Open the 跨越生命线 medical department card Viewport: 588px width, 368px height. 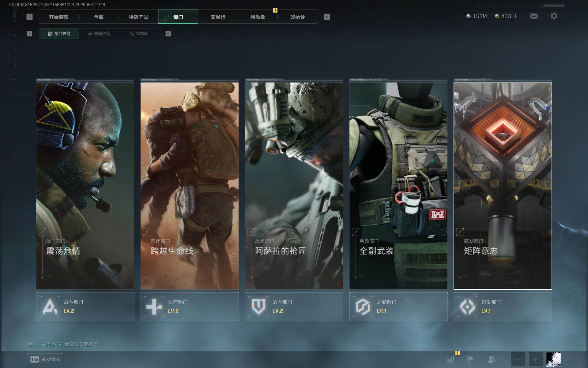[x=190, y=186]
